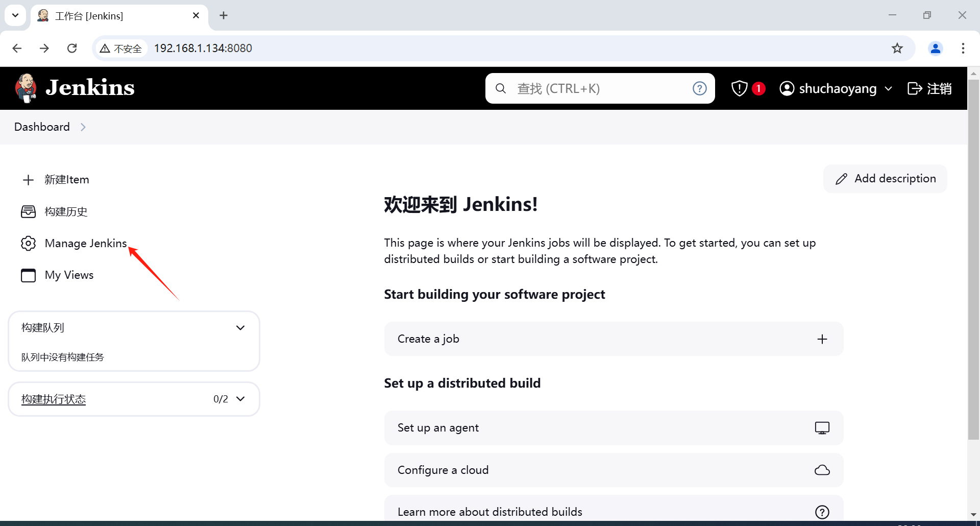The image size is (980, 526).
Task: Click the 0/2 executor count
Action: point(220,399)
